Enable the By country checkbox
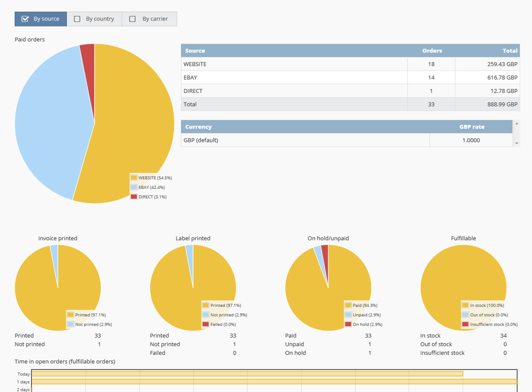 click(x=77, y=19)
